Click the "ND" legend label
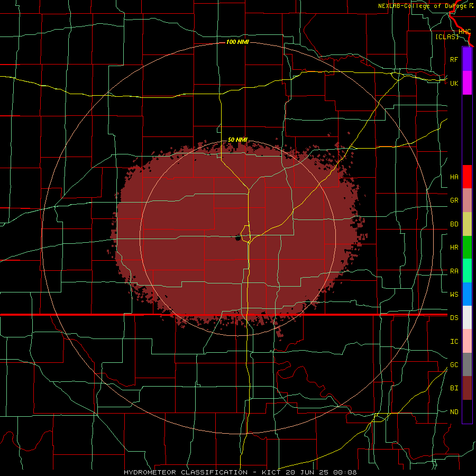 tap(454, 412)
